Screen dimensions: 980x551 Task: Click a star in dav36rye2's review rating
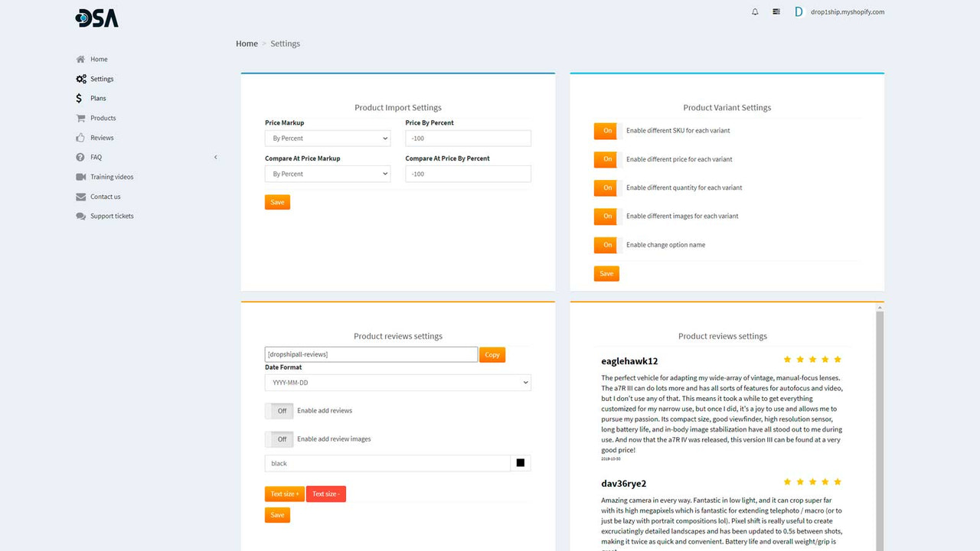pos(812,482)
